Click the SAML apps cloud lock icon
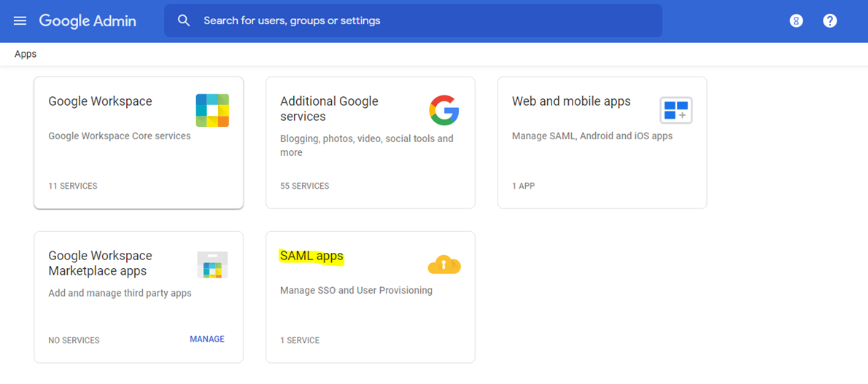 (443, 265)
